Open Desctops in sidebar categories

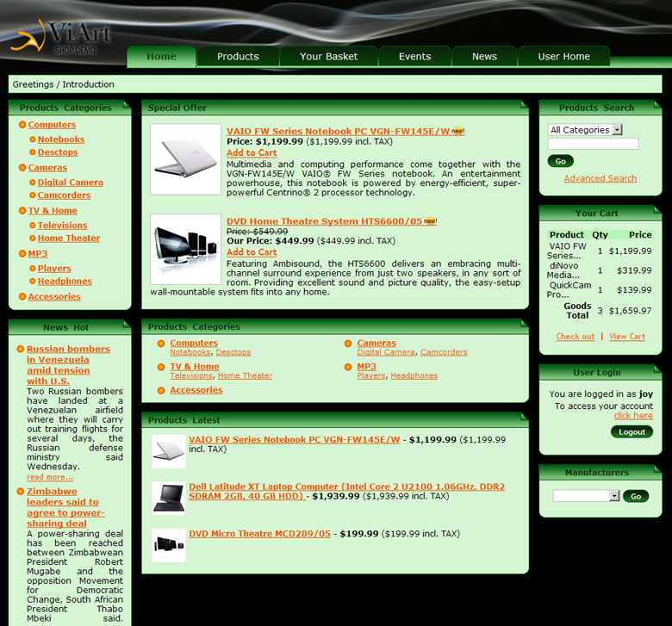pyautogui.click(x=58, y=152)
